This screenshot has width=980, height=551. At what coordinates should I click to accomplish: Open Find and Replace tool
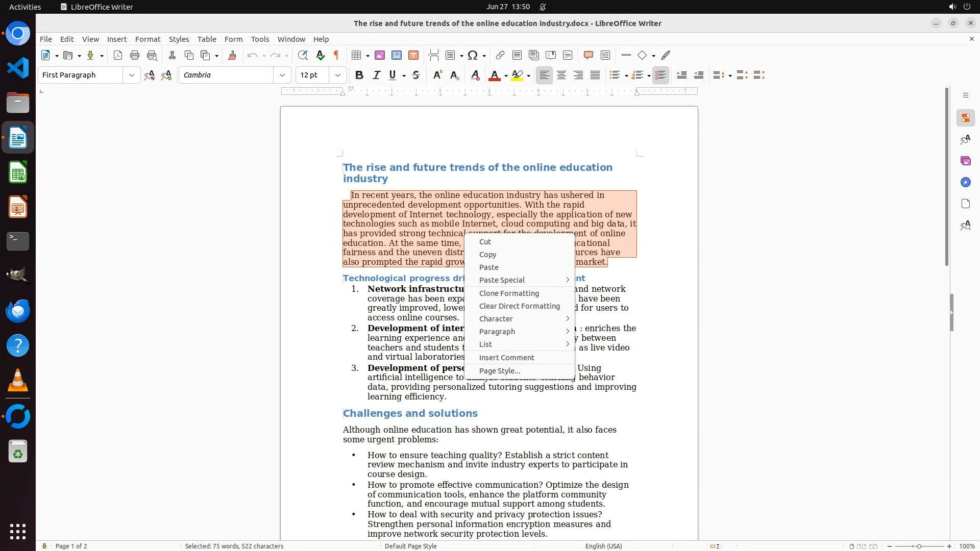tap(303, 55)
